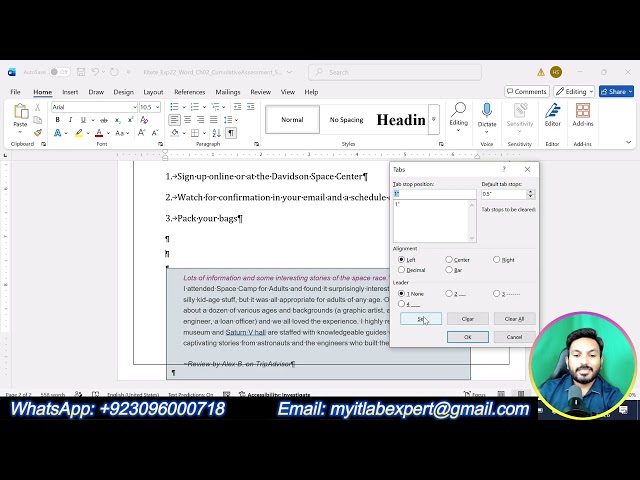The height and width of the screenshot is (480, 640).
Task: Click the Set button in Tabs dialog
Action: pos(421,319)
